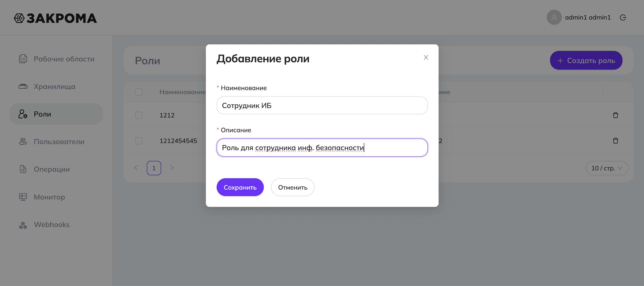The image size is (644, 286).
Task: Go to previous page with left chevron
Action: 136,168
